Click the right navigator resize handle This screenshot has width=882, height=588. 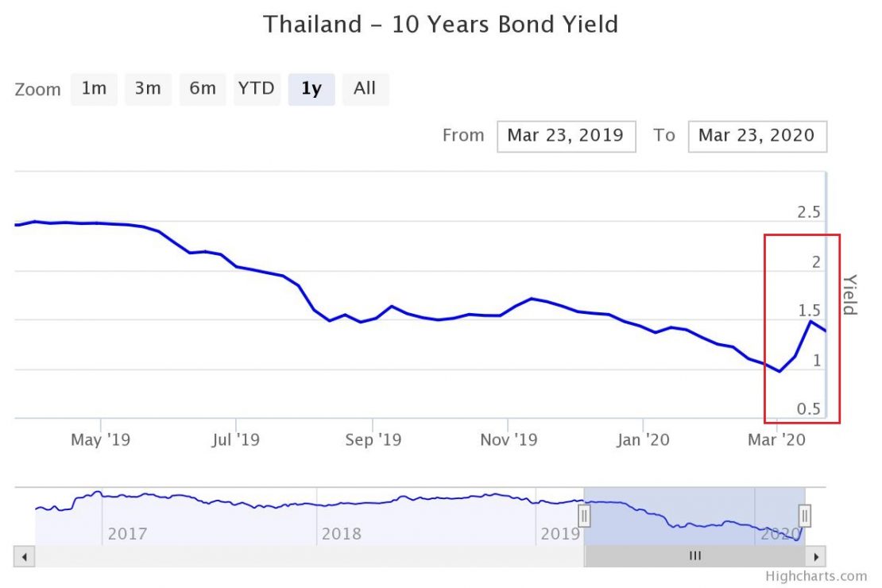805,515
